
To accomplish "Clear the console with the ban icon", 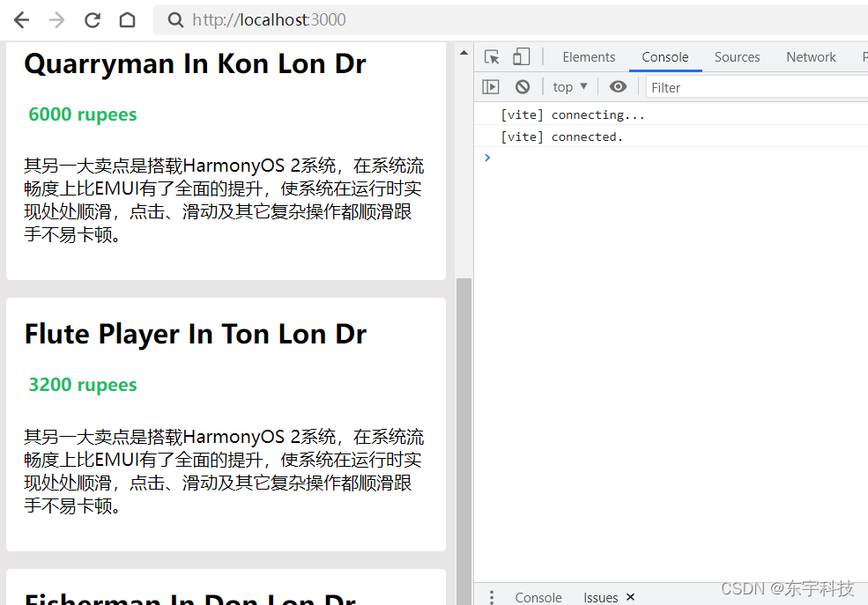I will click(x=522, y=87).
